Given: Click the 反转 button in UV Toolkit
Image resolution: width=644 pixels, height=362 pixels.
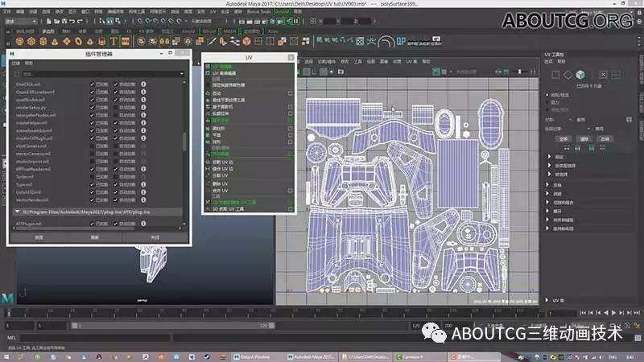Looking at the screenshot, I should [605, 138].
